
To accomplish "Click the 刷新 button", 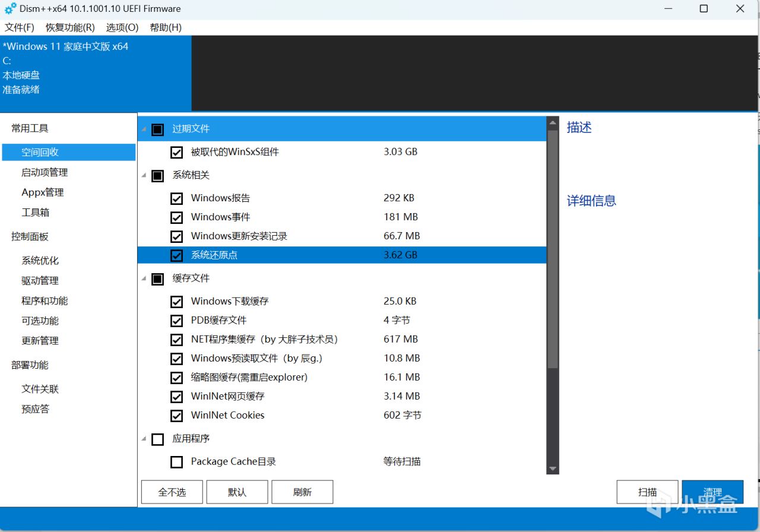I will (x=302, y=492).
